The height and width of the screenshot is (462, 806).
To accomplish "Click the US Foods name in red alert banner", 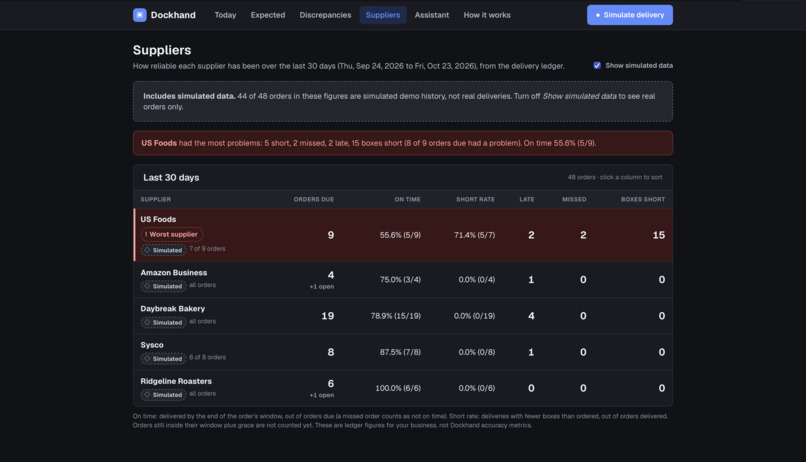I will coord(159,143).
